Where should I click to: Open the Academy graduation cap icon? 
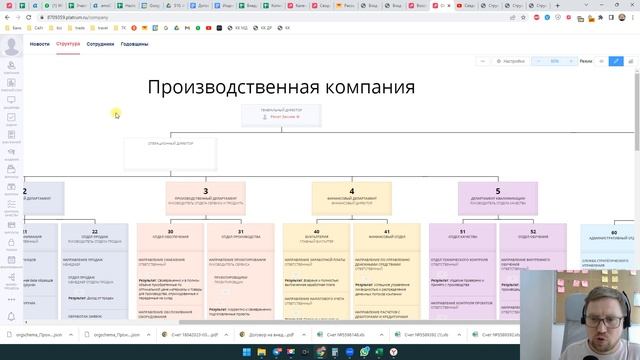coord(11,153)
